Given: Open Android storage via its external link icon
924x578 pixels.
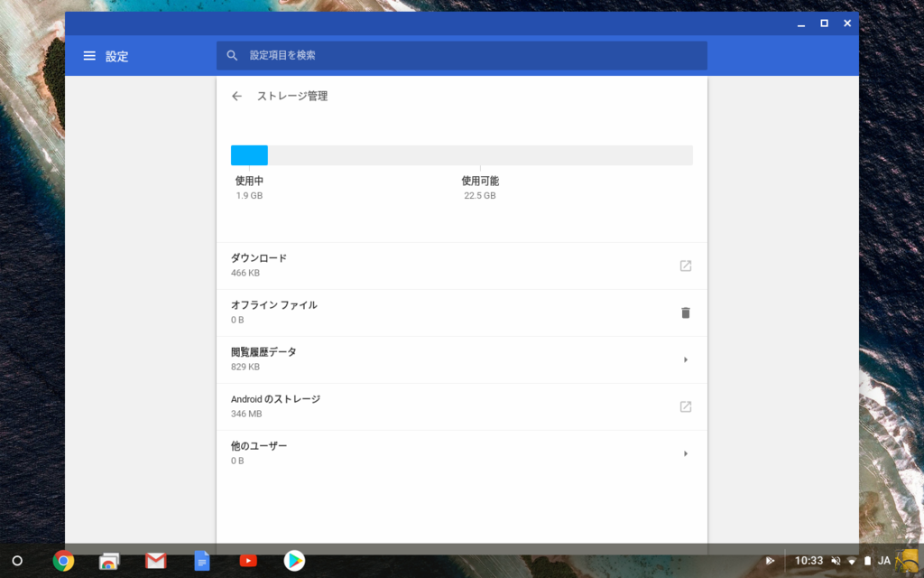Looking at the screenshot, I should point(686,406).
